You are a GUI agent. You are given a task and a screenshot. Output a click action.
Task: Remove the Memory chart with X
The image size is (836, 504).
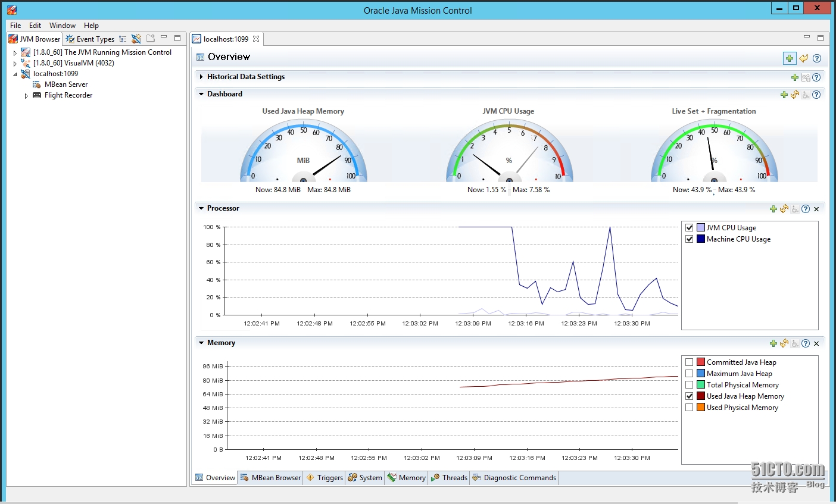[x=816, y=343]
